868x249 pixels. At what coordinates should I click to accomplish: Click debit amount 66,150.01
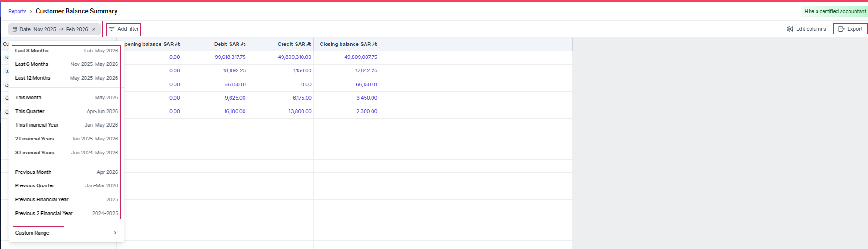coord(235,84)
